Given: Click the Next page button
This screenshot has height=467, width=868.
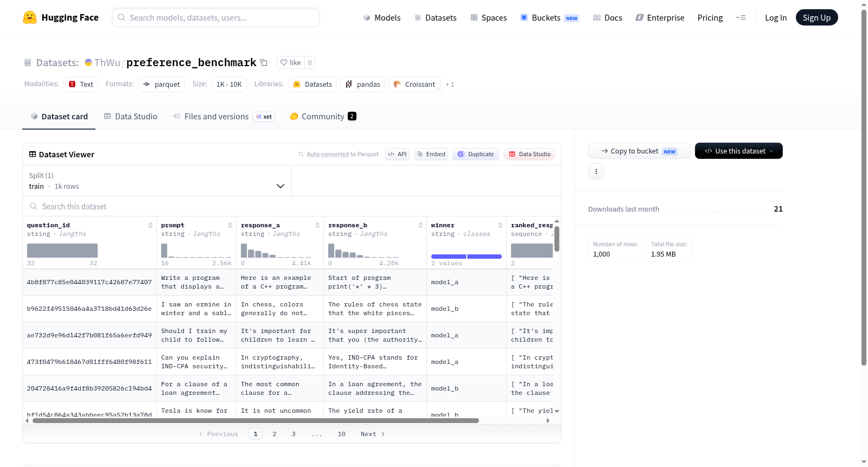Looking at the screenshot, I should (x=373, y=434).
